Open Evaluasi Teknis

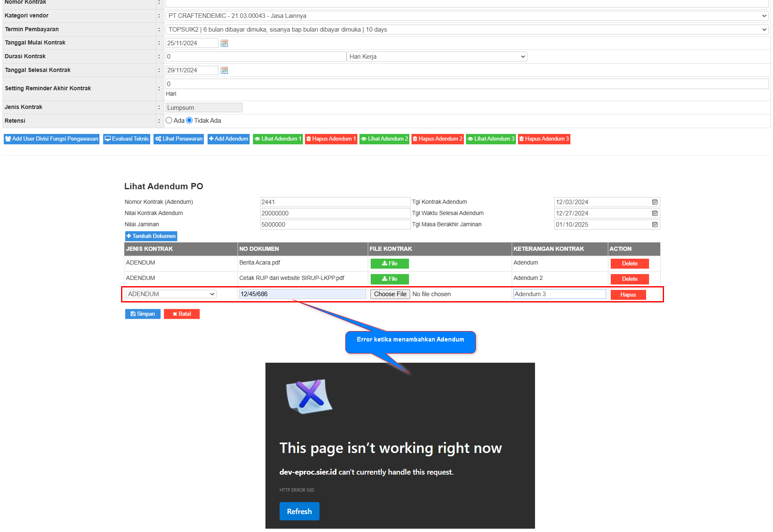pyautogui.click(x=126, y=139)
